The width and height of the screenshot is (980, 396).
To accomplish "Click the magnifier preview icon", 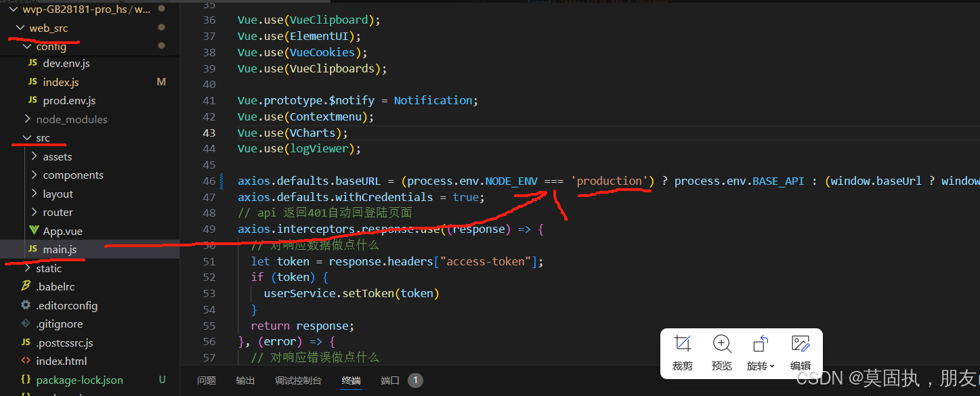I will (x=722, y=344).
